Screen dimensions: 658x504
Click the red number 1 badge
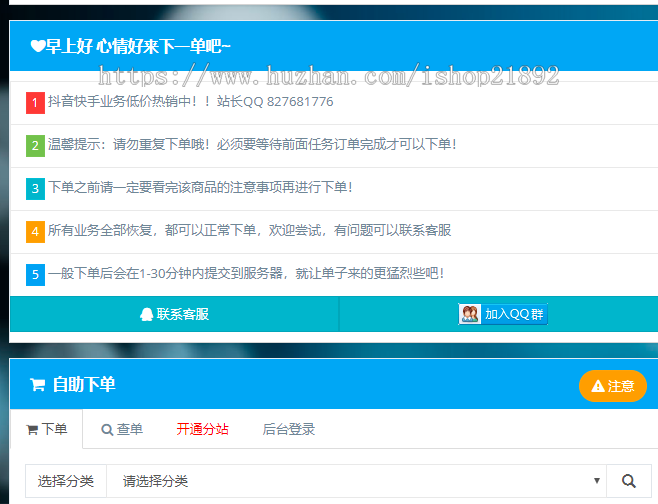tap(35, 103)
